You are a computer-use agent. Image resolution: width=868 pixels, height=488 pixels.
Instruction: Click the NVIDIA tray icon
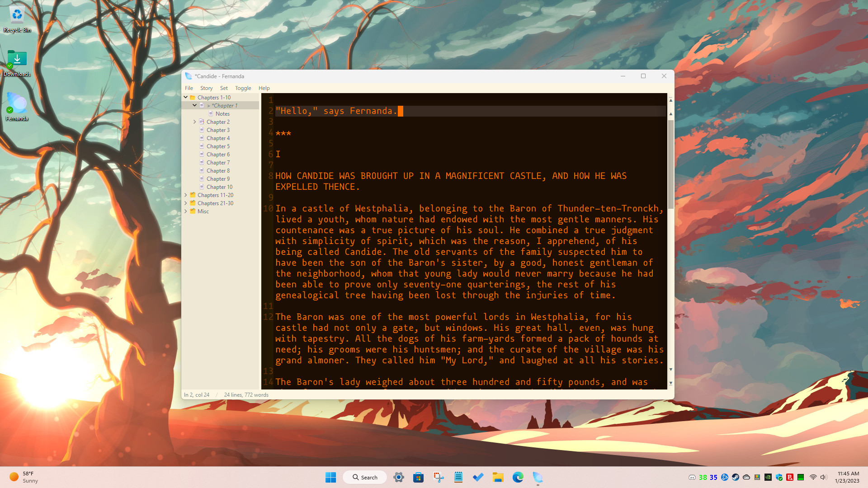tap(768, 477)
